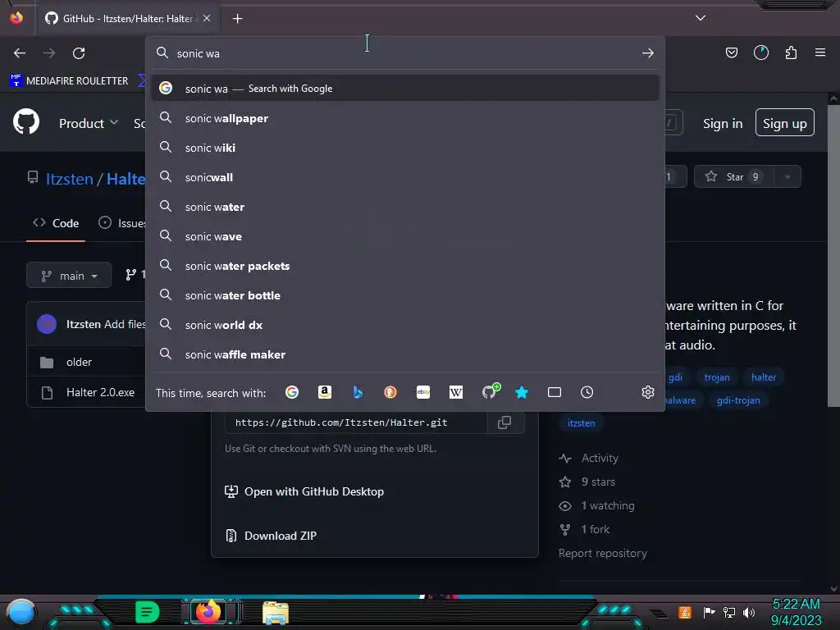Viewport: 840px width, 630px height.
Task: Expand the dropdown beside the Star button
Action: (787, 177)
